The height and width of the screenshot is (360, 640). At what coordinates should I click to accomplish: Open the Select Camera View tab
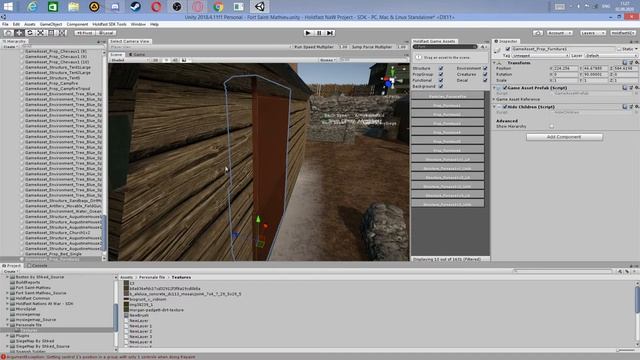(x=130, y=41)
